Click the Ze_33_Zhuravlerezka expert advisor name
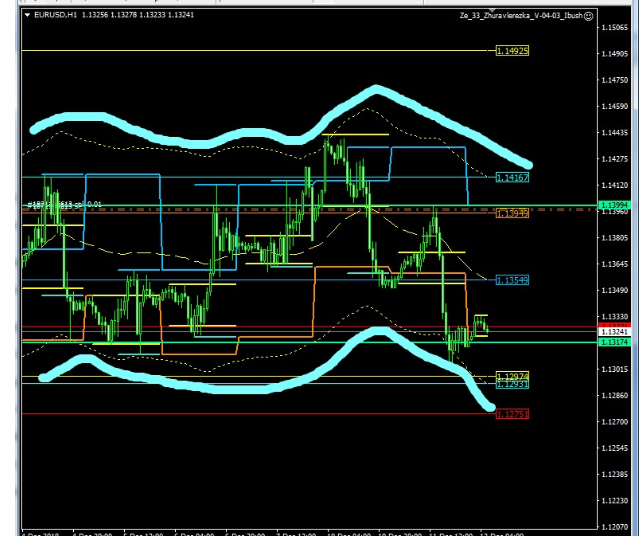This screenshot has width=643, height=537. [519, 16]
